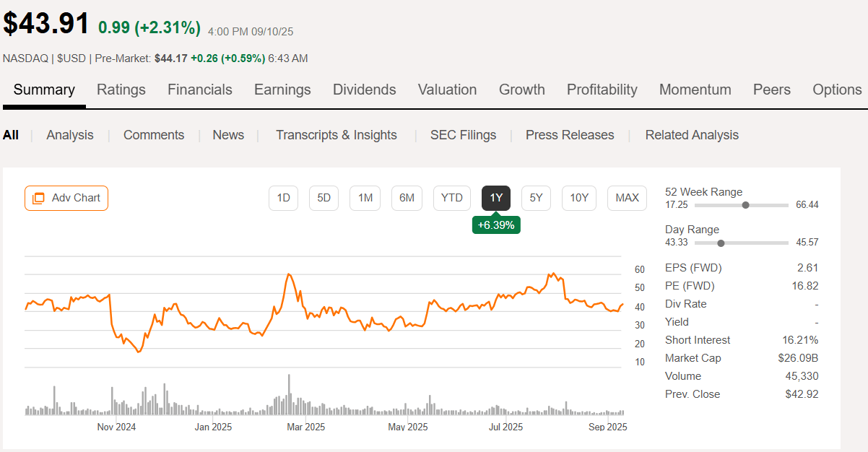Select the 6M time range
The height and width of the screenshot is (452, 868).
(407, 198)
